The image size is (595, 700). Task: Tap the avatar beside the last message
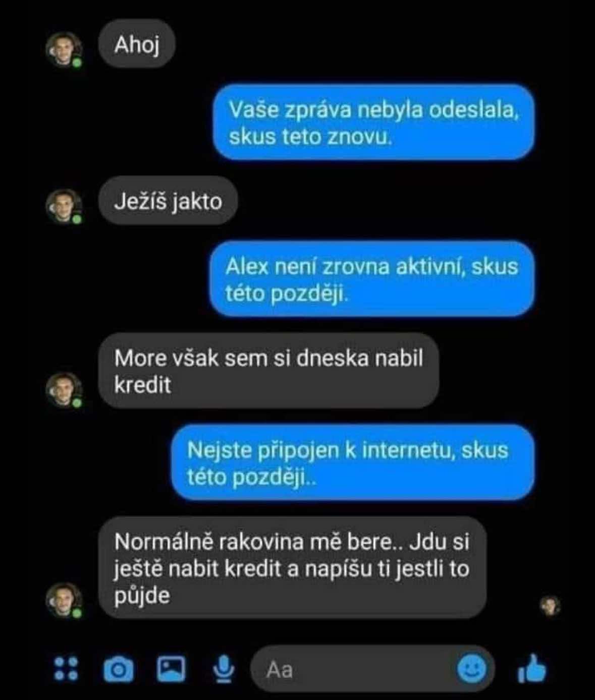click(64, 600)
